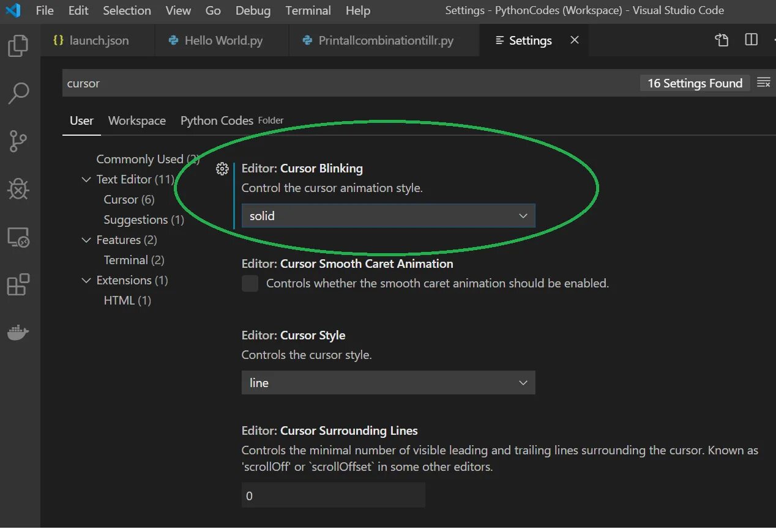Open the Docker view
Viewport: 776px width, 532px height.
click(x=18, y=332)
